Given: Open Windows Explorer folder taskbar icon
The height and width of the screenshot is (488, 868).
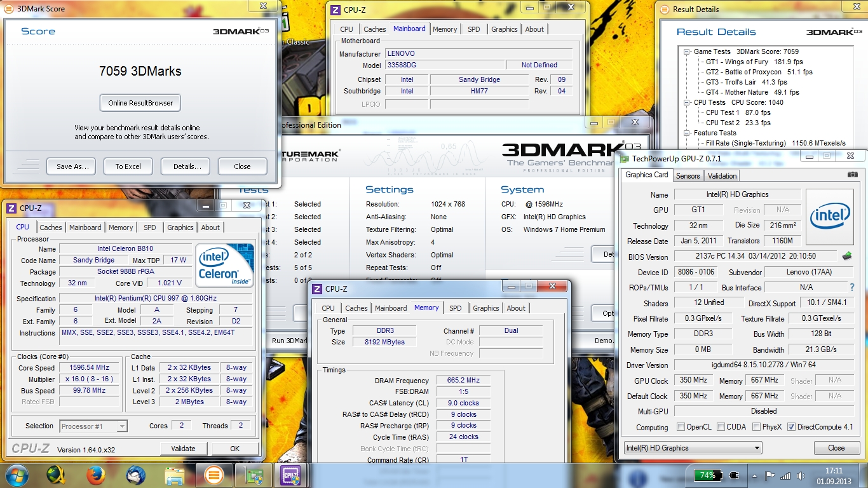Looking at the screenshot, I should tap(175, 475).
